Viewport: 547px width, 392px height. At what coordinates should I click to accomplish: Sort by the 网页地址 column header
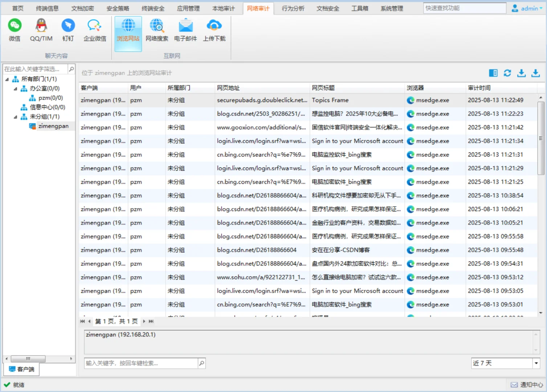[262, 88]
